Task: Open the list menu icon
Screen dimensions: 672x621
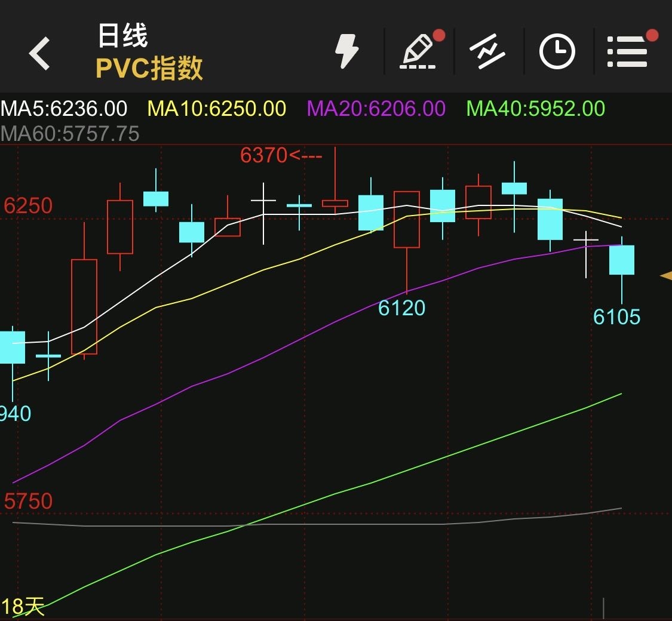Action: (x=627, y=51)
